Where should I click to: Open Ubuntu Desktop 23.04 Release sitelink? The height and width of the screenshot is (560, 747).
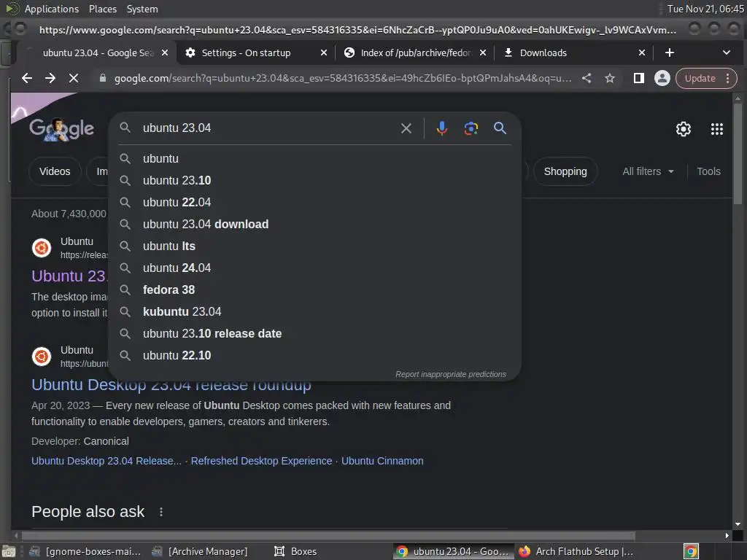[107, 461]
